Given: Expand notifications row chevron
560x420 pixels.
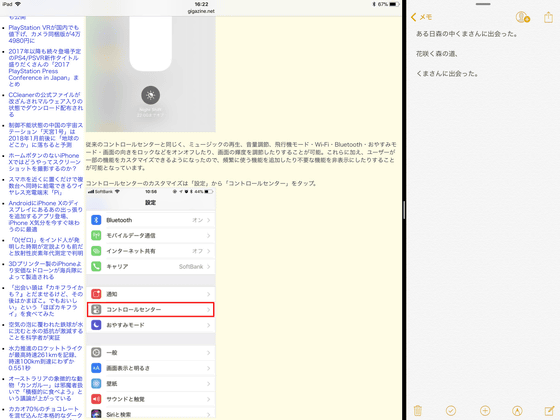Looking at the screenshot, I should pyautogui.click(x=209, y=294).
